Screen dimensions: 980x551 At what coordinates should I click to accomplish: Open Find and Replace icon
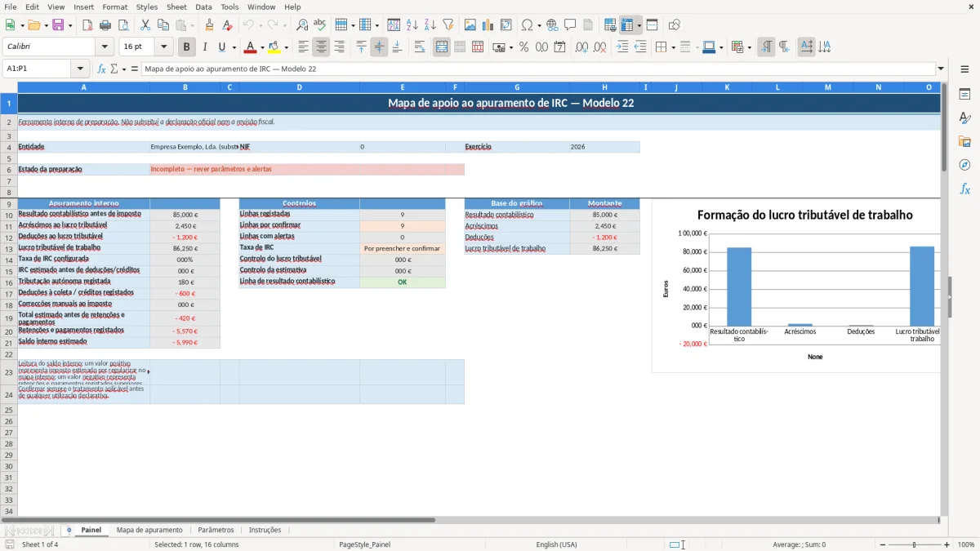click(x=302, y=25)
